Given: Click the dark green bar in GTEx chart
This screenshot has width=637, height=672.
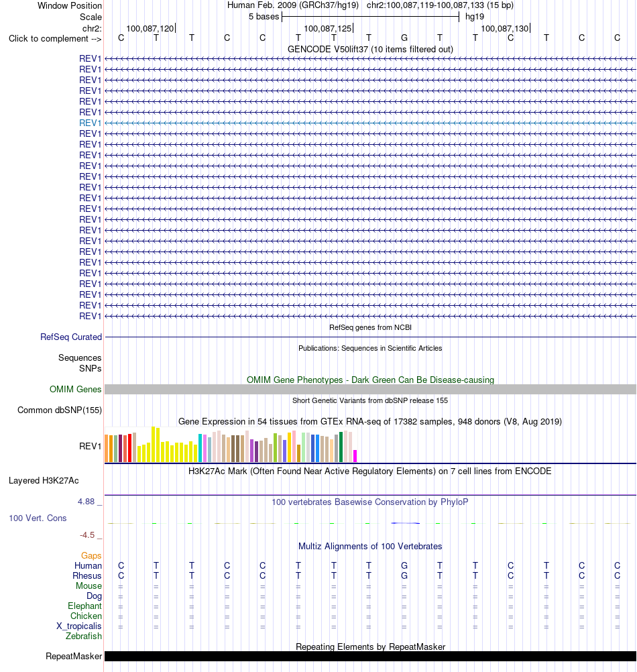Looking at the screenshot, I should pyautogui.click(x=341, y=447).
